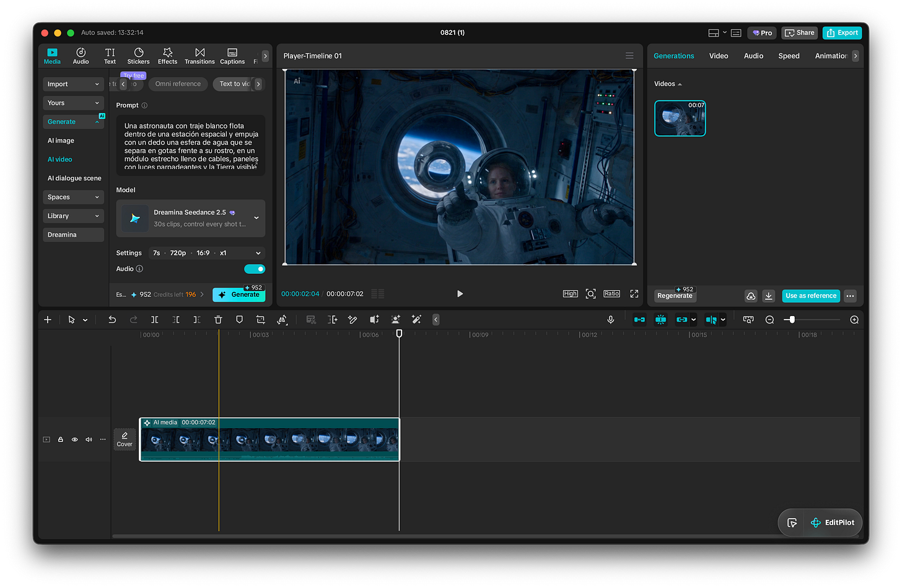902x588 pixels.
Task: Expand the Spaces section
Action: [73, 197]
